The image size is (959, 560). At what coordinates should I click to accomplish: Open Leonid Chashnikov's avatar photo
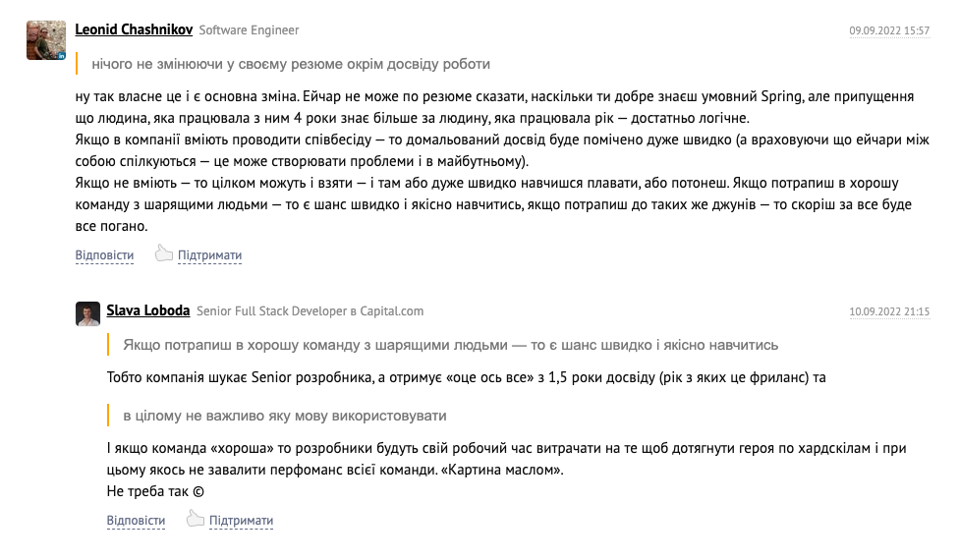coord(46,39)
